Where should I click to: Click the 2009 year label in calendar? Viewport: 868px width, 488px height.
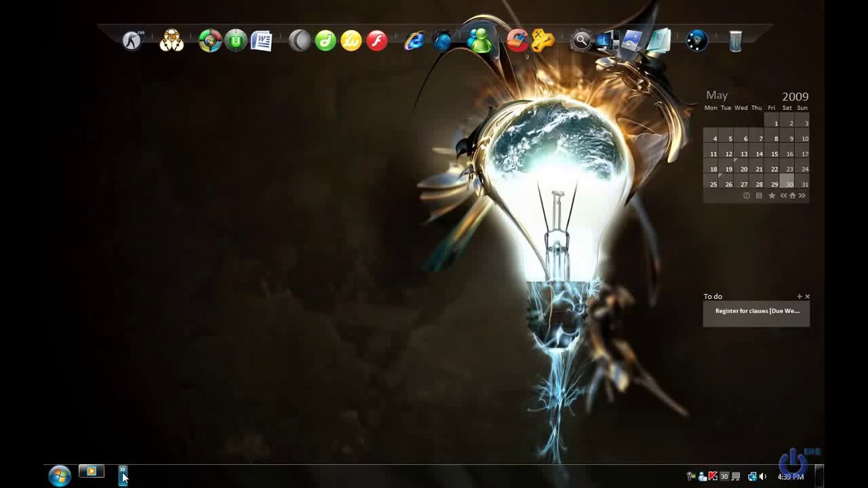click(795, 97)
